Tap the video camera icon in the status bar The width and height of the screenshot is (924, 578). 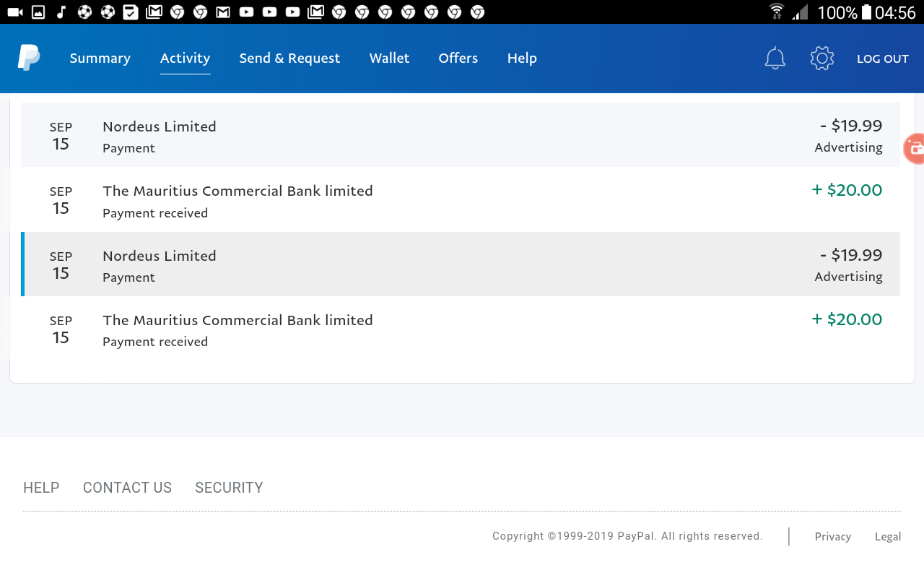point(15,12)
